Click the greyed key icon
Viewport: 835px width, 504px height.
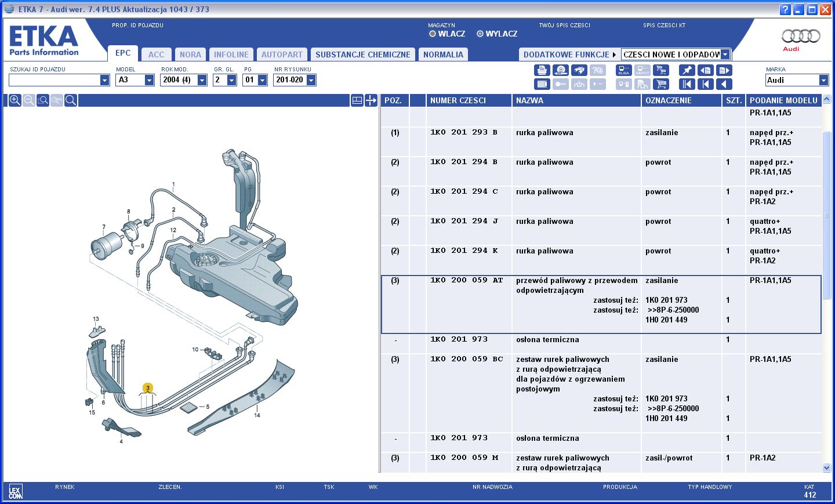pos(560,84)
